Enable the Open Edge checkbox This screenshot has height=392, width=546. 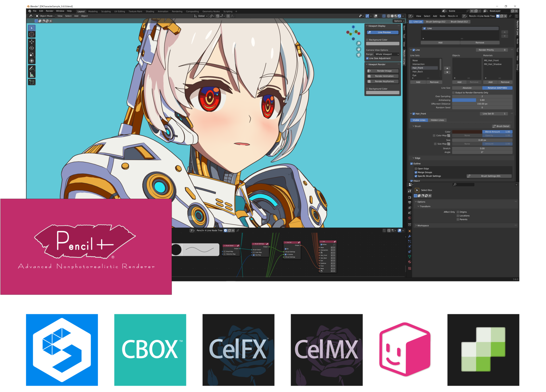(x=416, y=169)
